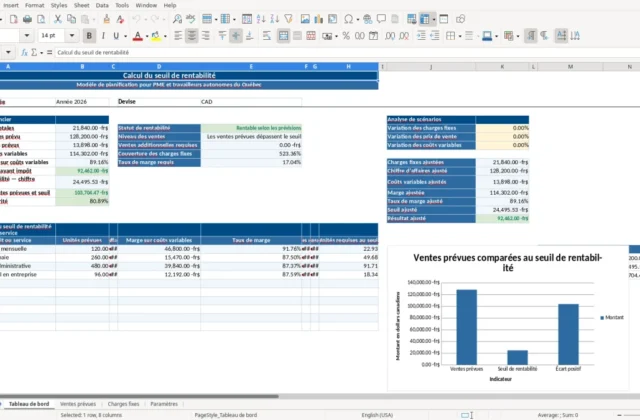This screenshot has height=420, width=640.
Task: Cut the selection with the scissors icon
Action: tap(58, 19)
